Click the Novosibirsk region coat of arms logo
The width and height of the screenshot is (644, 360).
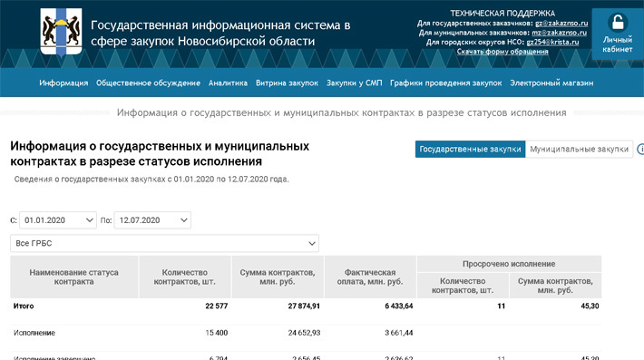click(61, 32)
